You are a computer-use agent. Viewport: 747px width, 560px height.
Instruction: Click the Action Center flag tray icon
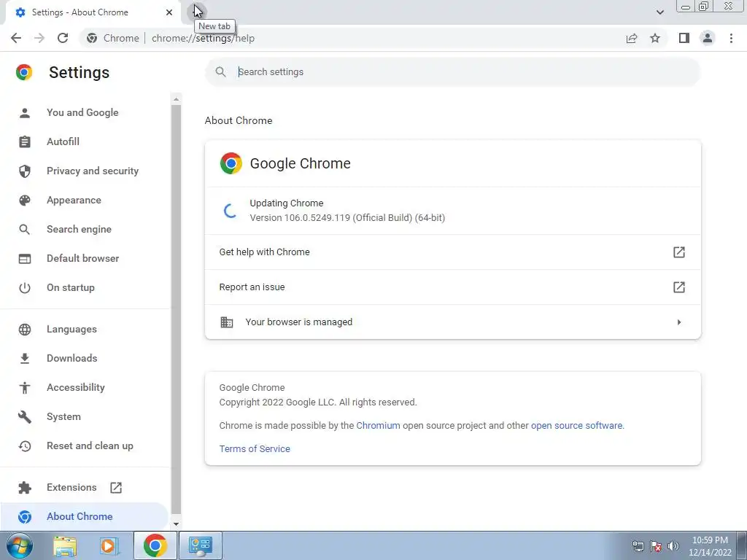coord(656,546)
